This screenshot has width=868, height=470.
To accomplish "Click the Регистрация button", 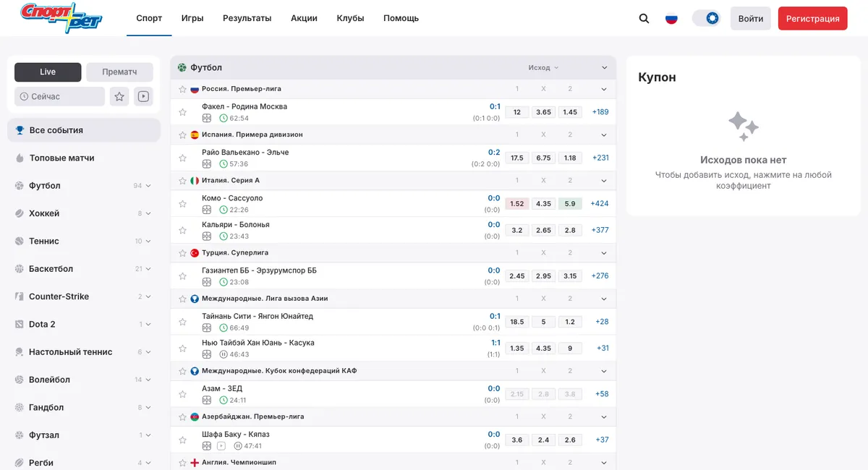I will tap(812, 19).
